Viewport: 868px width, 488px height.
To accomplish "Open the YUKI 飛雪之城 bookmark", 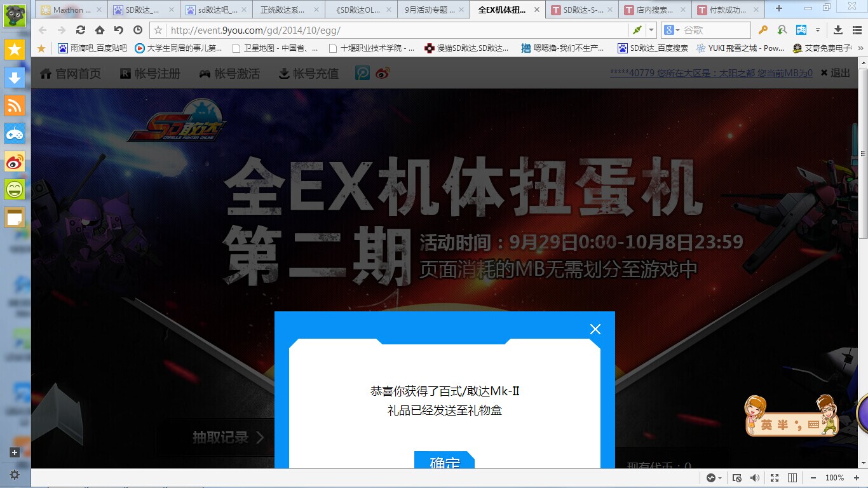I will [x=740, y=48].
